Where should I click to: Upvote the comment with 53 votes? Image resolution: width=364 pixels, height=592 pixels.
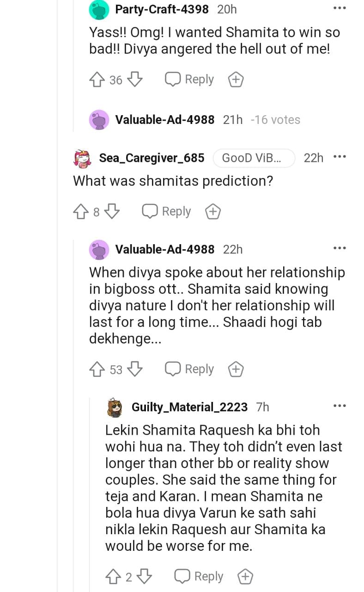tap(97, 370)
